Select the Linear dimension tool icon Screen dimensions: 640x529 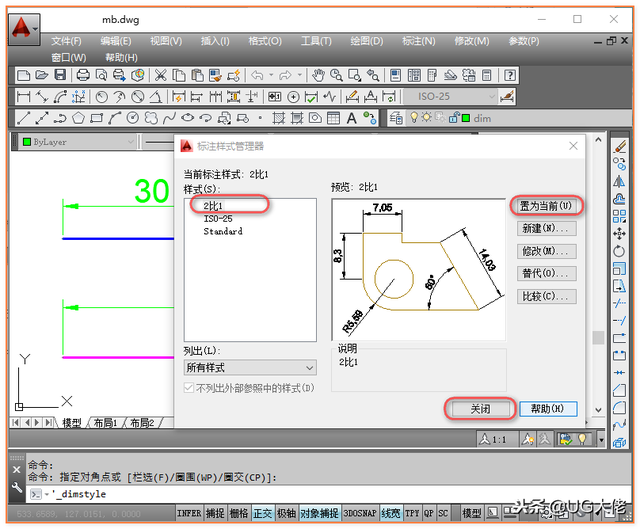[x=23, y=97]
